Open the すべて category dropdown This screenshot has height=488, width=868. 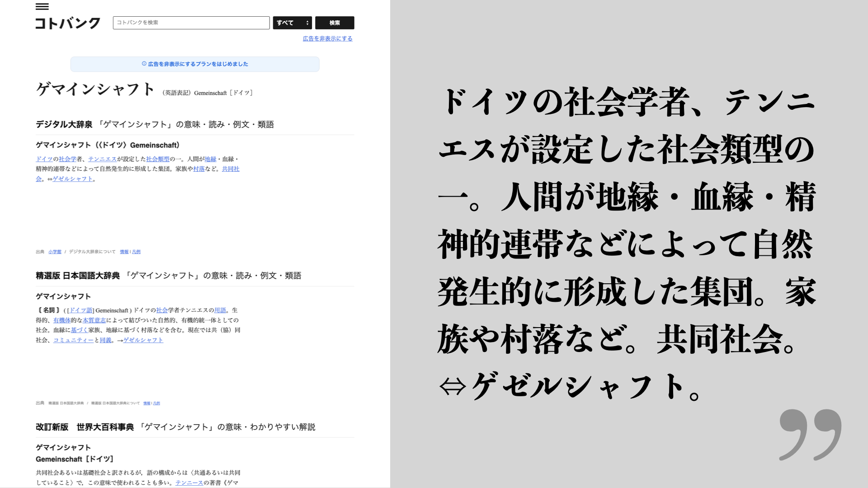point(292,23)
